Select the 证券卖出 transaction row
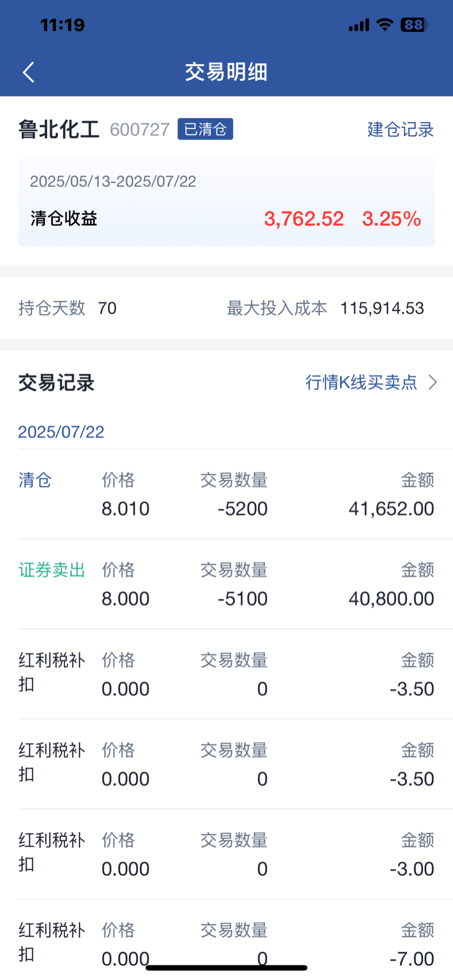 [x=226, y=584]
